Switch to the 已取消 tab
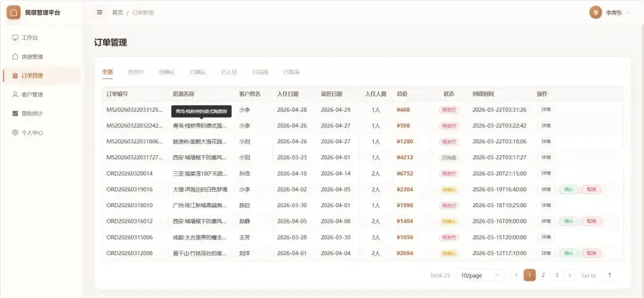This screenshot has width=644, height=298. [292, 72]
